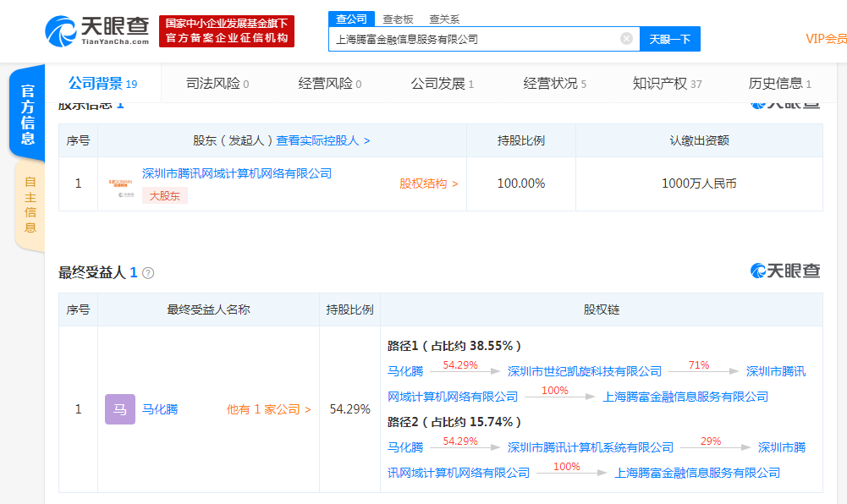Open the 公司发展 tab
Viewport: 847px width, 504px height.
pos(442,84)
